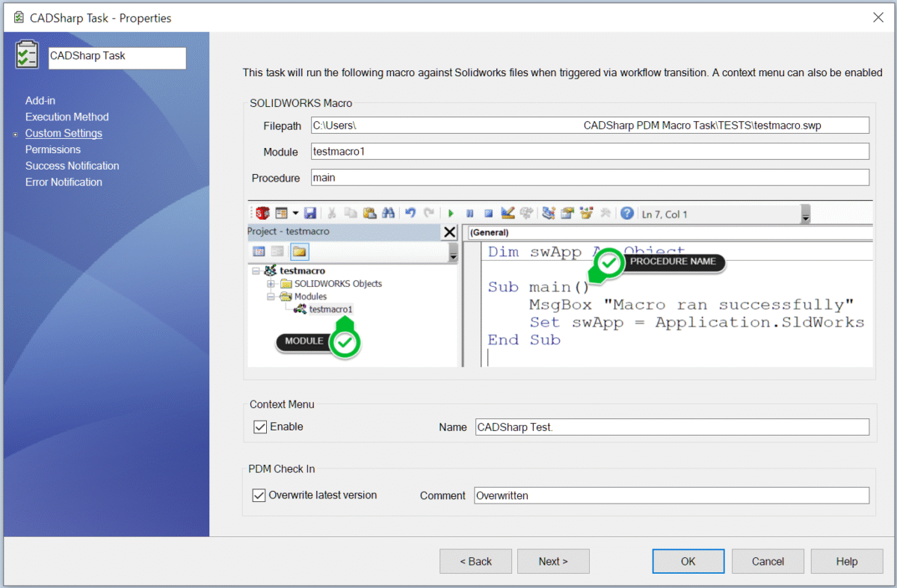Viewport: 897px width, 588px height.
Task: Go to the Permissions section
Action: pyautogui.click(x=53, y=149)
